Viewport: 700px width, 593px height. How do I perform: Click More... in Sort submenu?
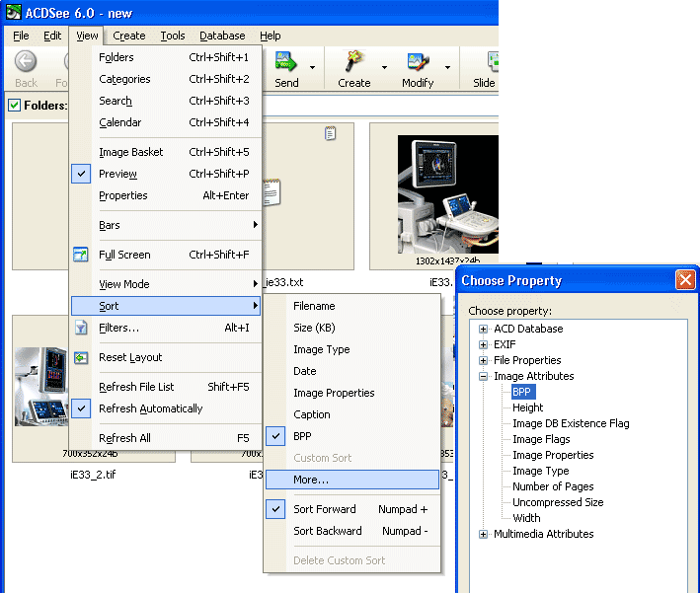pos(352,480)
